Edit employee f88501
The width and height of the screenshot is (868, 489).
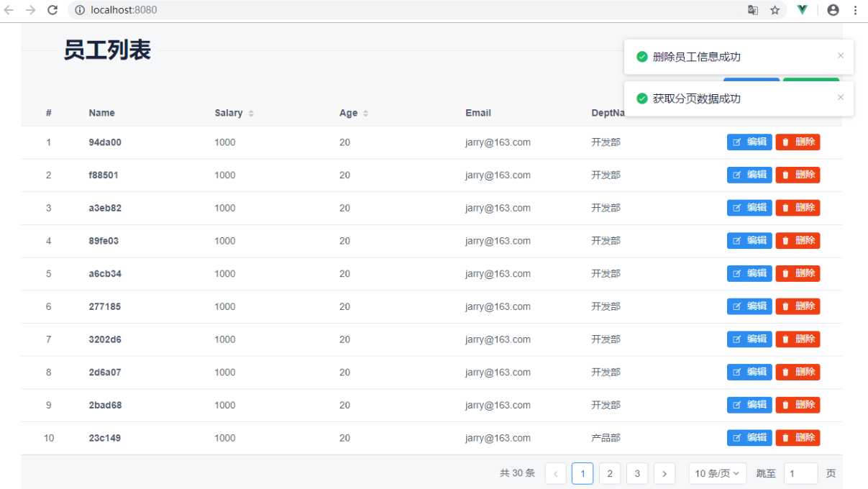coord(749,175)
